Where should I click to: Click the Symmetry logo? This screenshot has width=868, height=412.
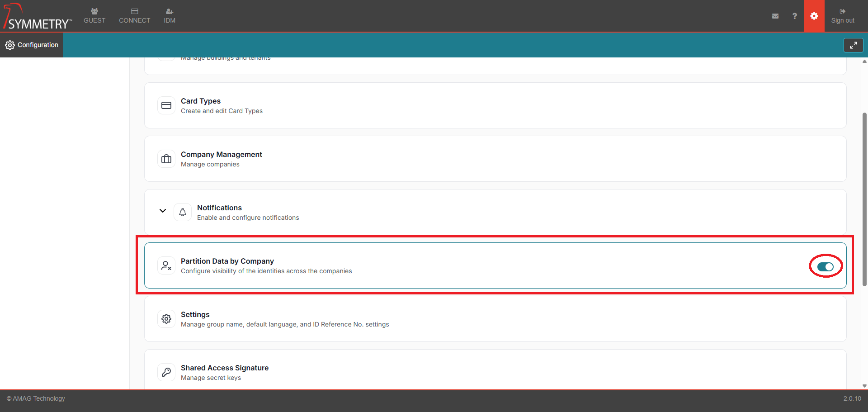coord(37,17)
